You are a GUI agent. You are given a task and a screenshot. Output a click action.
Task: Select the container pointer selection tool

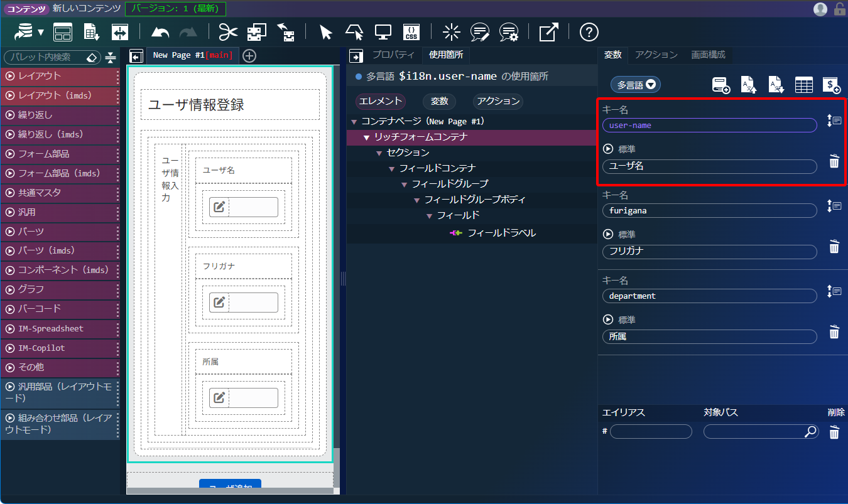(x=354, y=33)
